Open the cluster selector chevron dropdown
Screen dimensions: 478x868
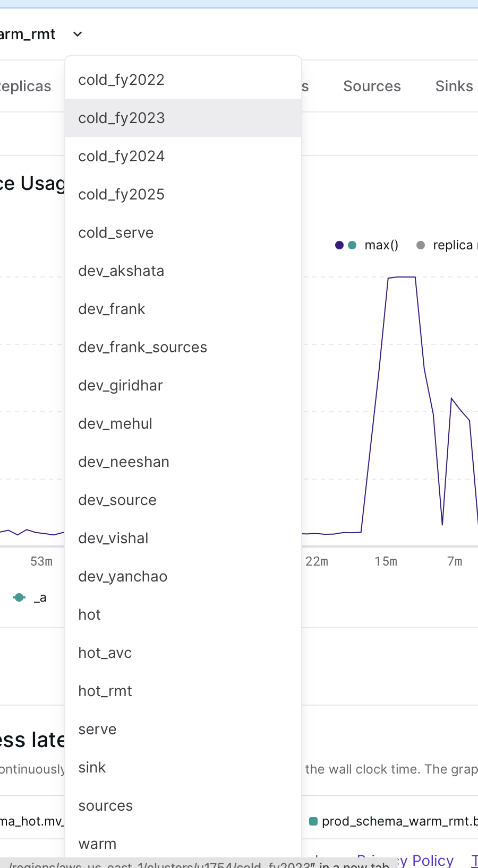[x=78, y=34]
